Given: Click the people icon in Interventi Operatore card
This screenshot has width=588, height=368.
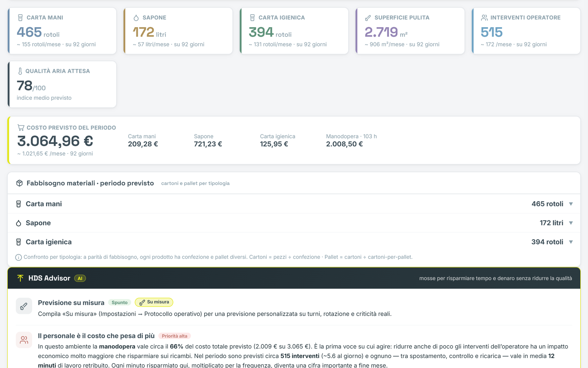Looking at the screenshot, I should click(484, 18).
